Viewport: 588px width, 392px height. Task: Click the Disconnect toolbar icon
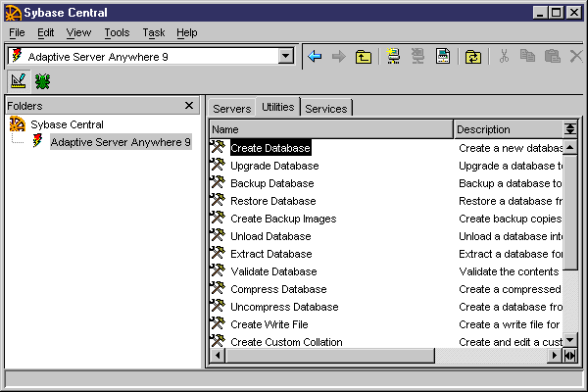point(417,56)
